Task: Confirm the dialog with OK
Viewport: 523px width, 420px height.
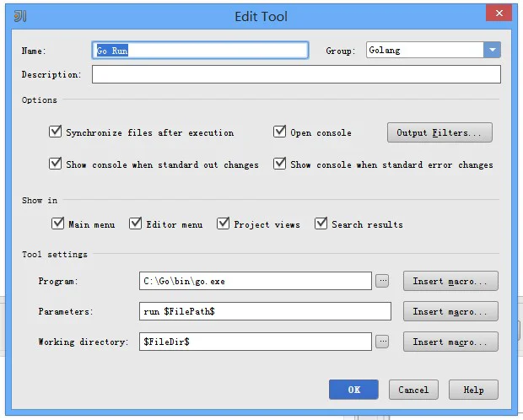Action: [353, 390]
